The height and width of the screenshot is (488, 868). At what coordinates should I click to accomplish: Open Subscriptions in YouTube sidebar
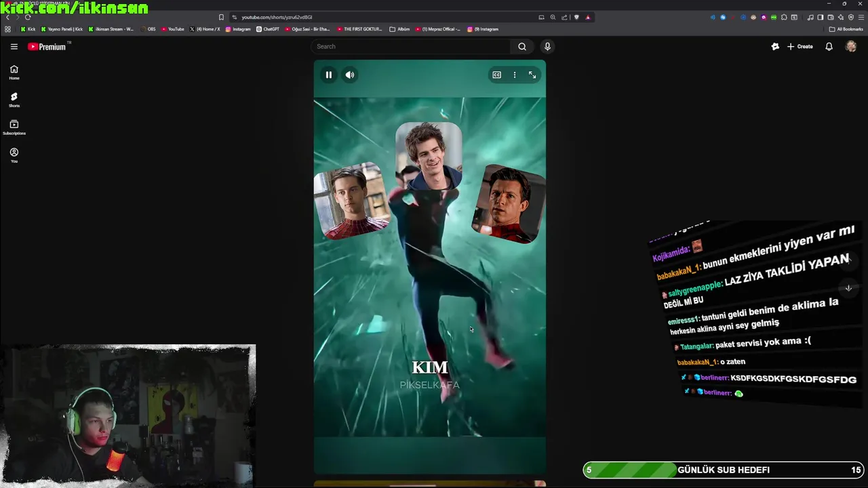[x=14, y=127]
